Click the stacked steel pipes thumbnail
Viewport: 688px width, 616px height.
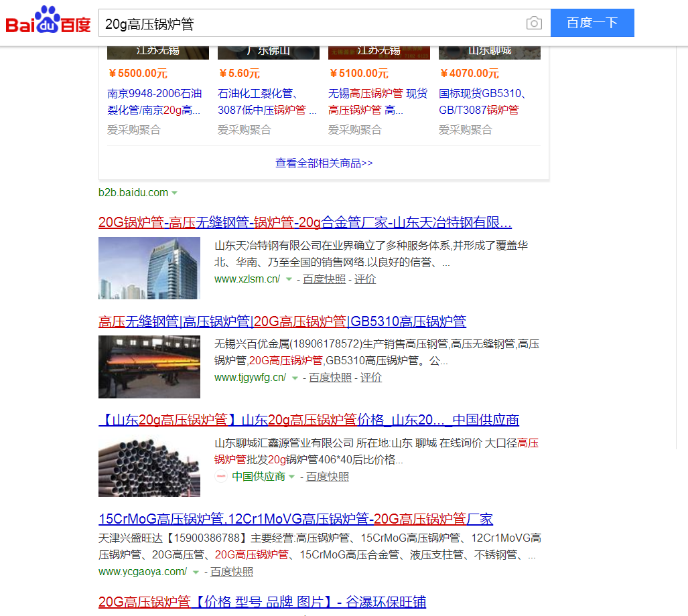[149, 466]
